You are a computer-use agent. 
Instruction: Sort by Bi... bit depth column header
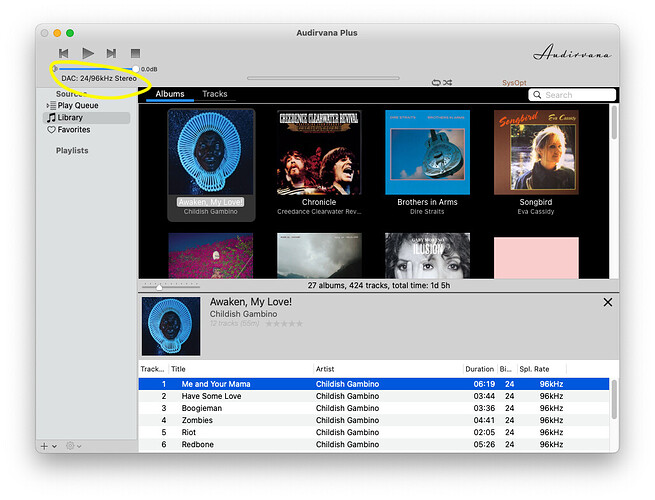click(x=506, y=369)
